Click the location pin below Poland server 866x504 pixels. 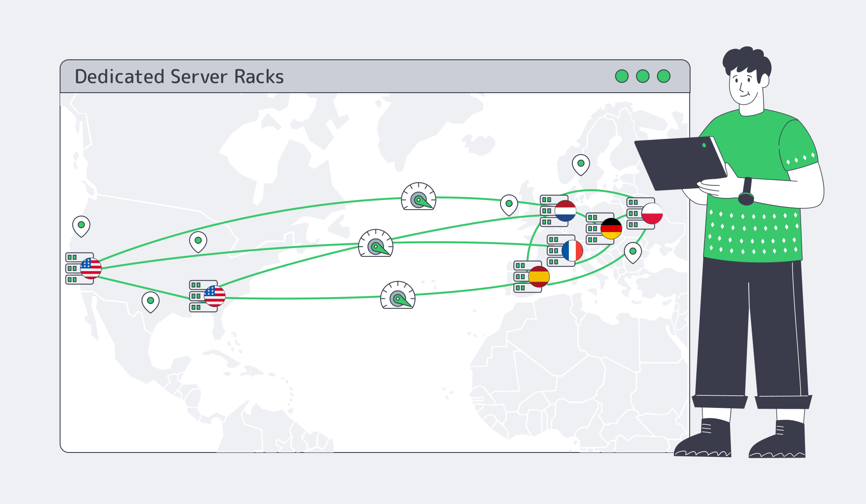coord(633,253)
